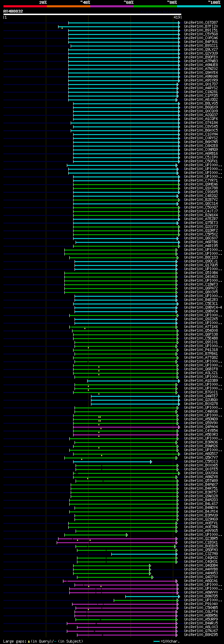Open hit UniRef100_A8JDD2
This screenshot has height=644, width=224.
click(x=201, y=100)
